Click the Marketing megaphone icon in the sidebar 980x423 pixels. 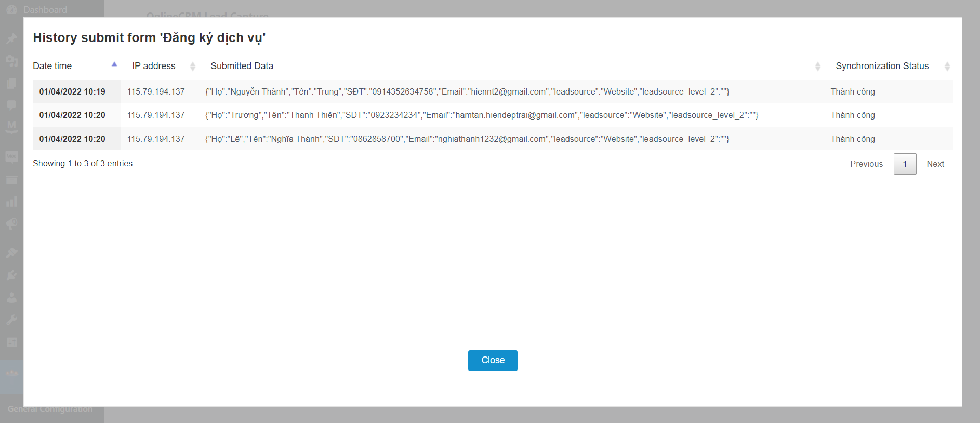11,224
